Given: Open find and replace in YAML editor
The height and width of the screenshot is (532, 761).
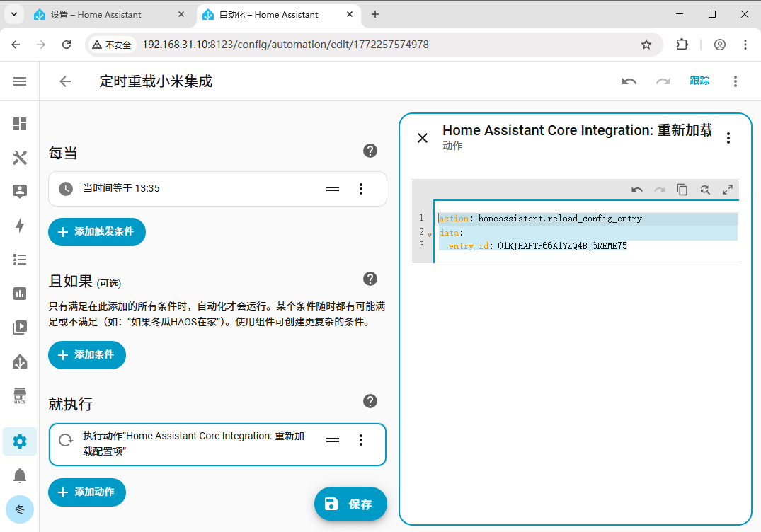Looking at the screenshot, I should pos(704,190).
